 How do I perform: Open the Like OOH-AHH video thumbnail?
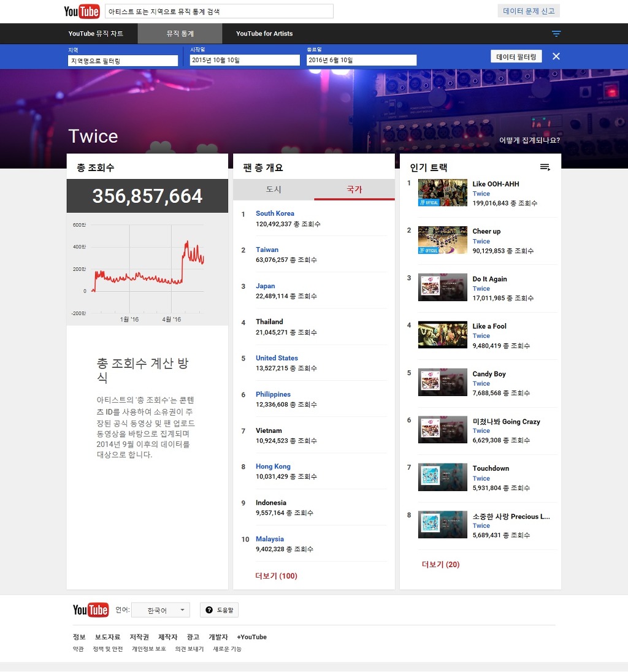tap(442, 193)
